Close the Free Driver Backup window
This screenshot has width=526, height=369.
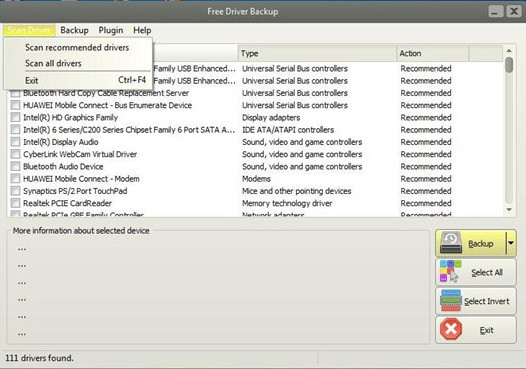514,12
